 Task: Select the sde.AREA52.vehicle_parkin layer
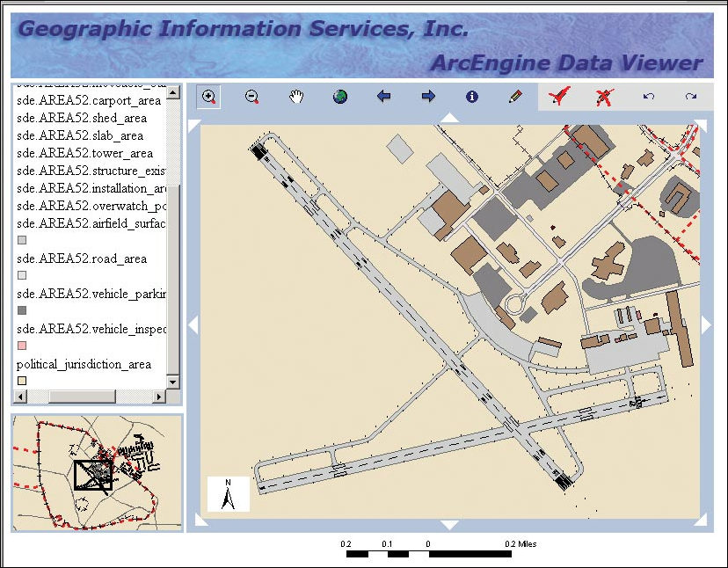(91, 294)
